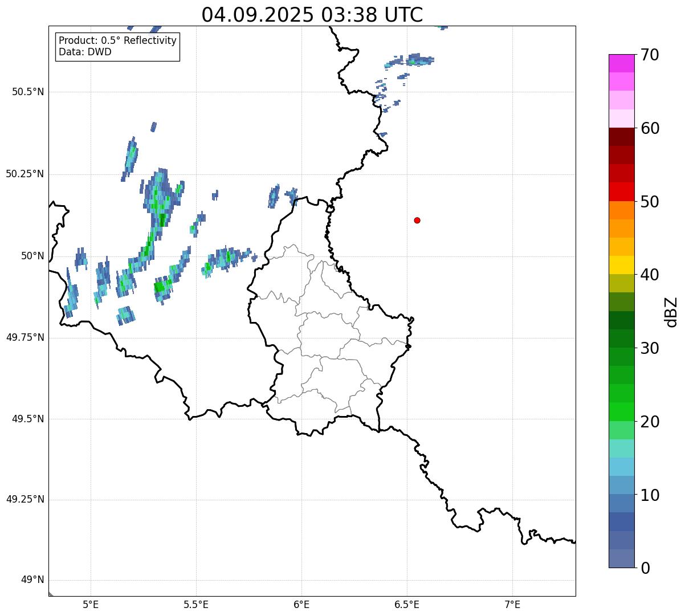Click the 50°N latitude label
Viewport: 685px width, 616px height.
coord(33,256)
